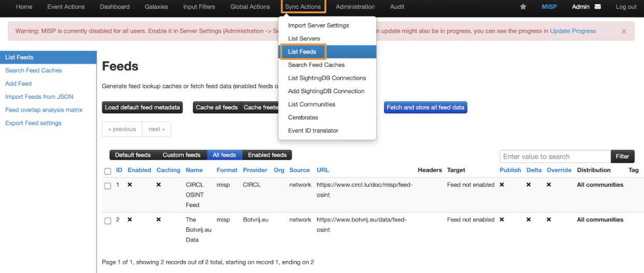Viewport: 644px width, 273px height.
Task: Select Search Feed Caches menu entry
Action: click(x=316, y=65)
